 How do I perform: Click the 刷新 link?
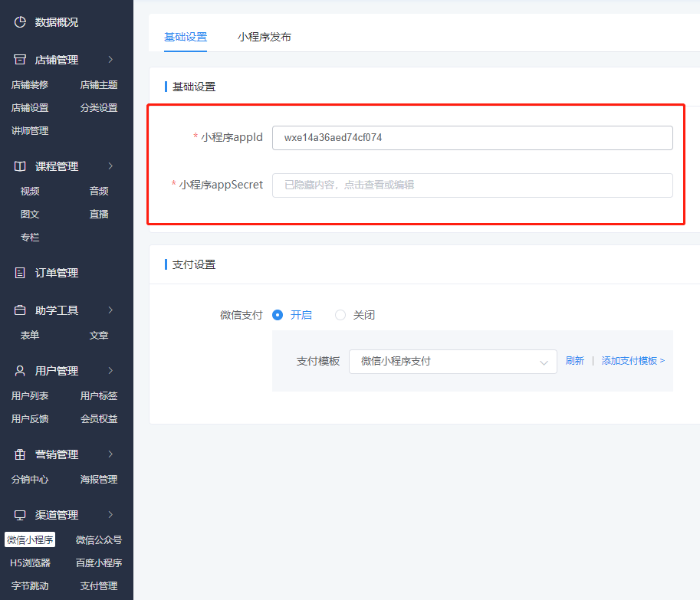(574, 360)
